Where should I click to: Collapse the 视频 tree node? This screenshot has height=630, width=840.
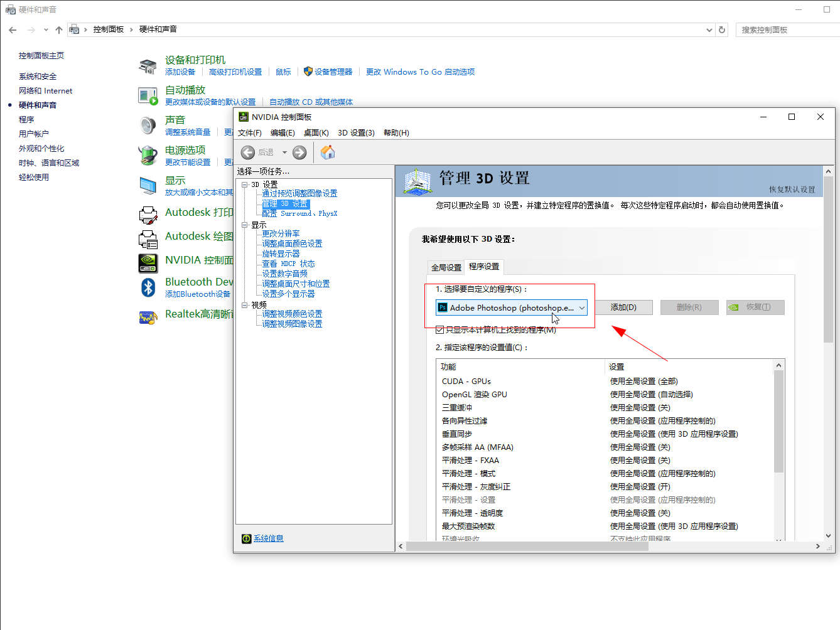pos(245,305)
